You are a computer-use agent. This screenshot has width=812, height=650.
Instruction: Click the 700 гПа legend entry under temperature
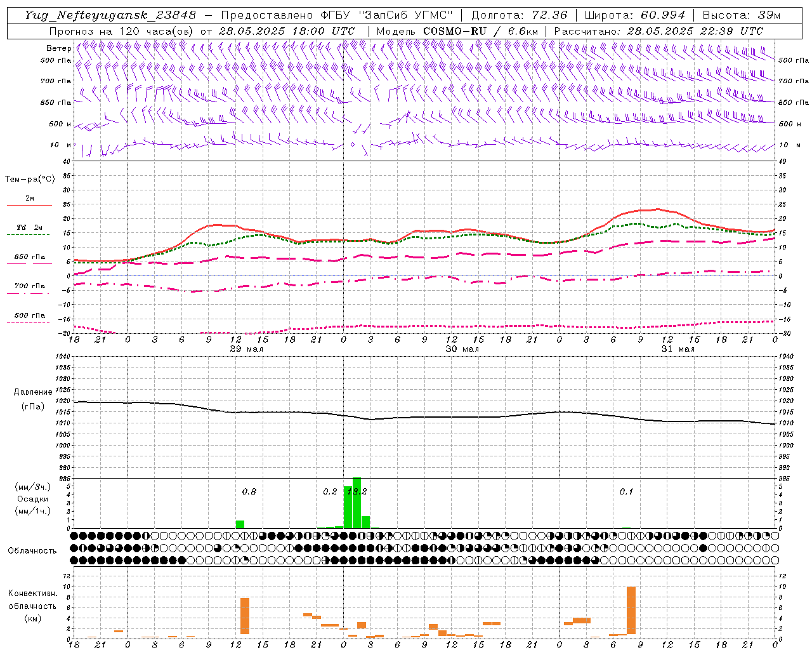tap(30, 286)
